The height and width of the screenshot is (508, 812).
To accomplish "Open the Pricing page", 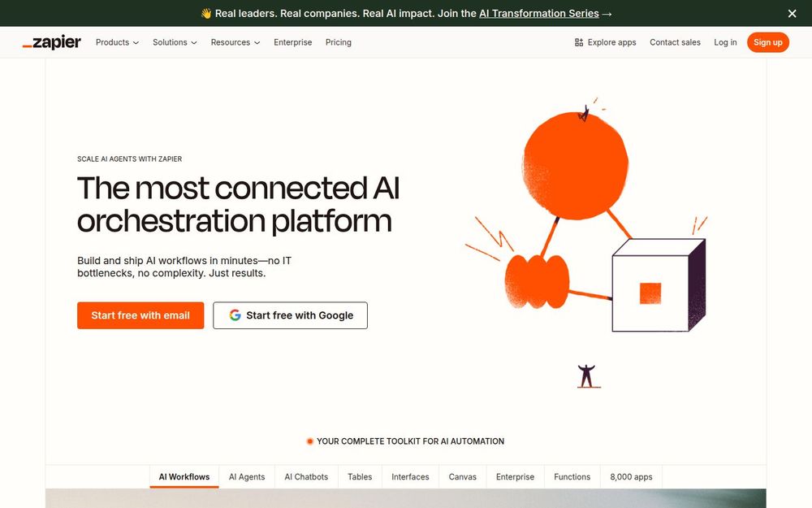I will 338,41.
